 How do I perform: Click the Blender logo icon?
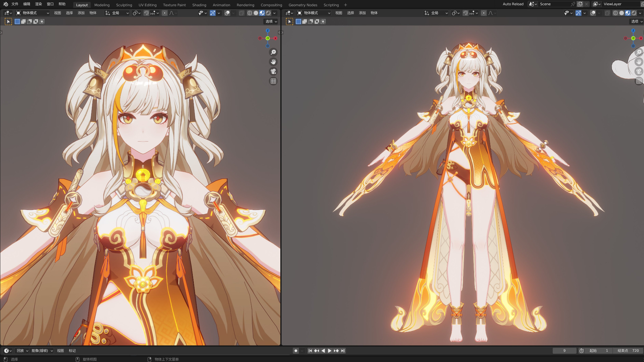pos(6,4)
